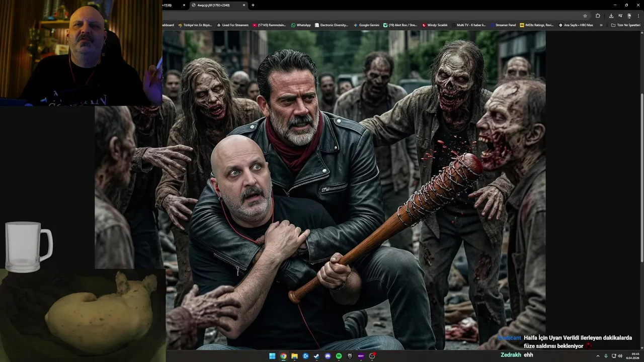Open the WhatsApp bookmark
This screenshot has height=362, width=644.
click(301, 25)
